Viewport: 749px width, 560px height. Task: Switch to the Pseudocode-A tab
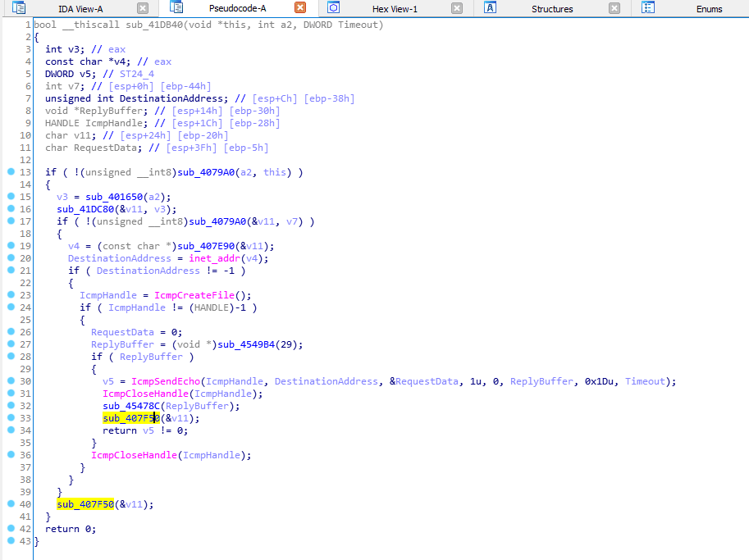pos(237,8)
